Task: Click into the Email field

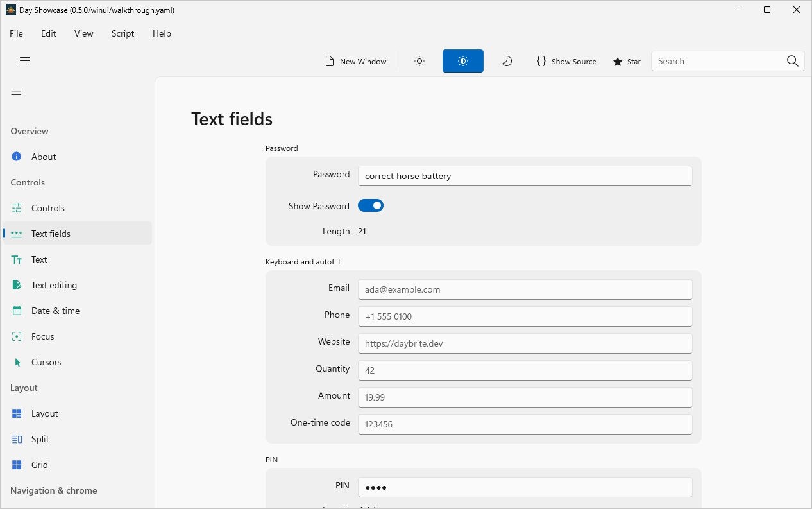Action: click(x=525, y=289)
